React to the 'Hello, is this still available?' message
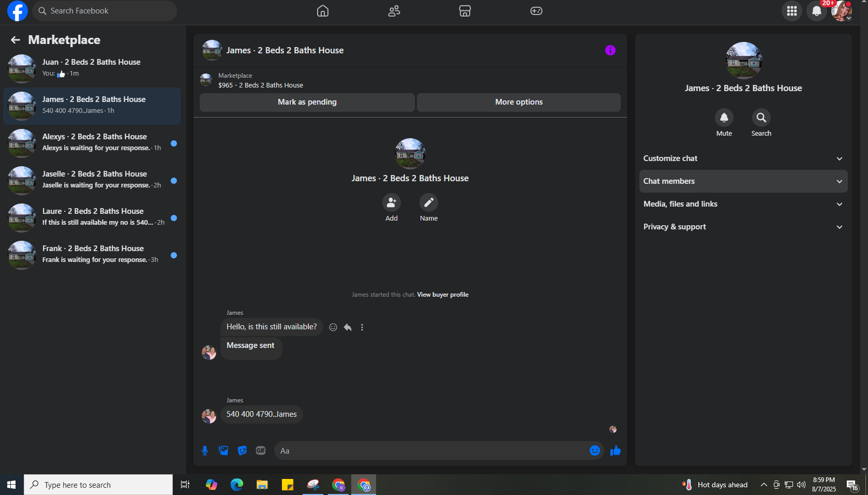Viewport: 868px width, 495px height. pos(333,327)
